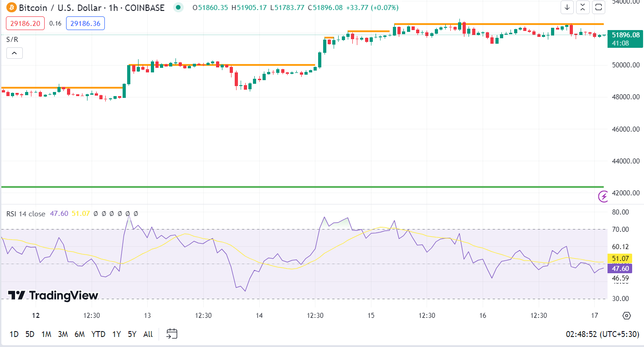Select the All time range

[x=148, y=334]
